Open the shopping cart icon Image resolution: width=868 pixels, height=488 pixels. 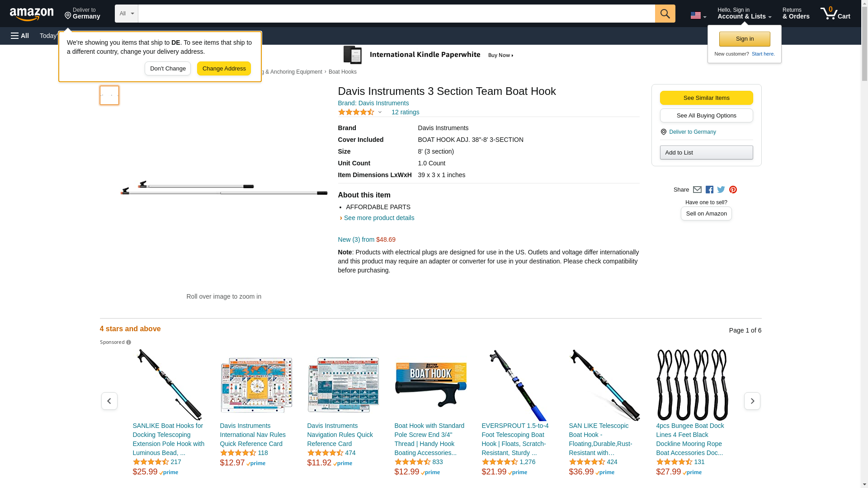(x=835, y=14)
